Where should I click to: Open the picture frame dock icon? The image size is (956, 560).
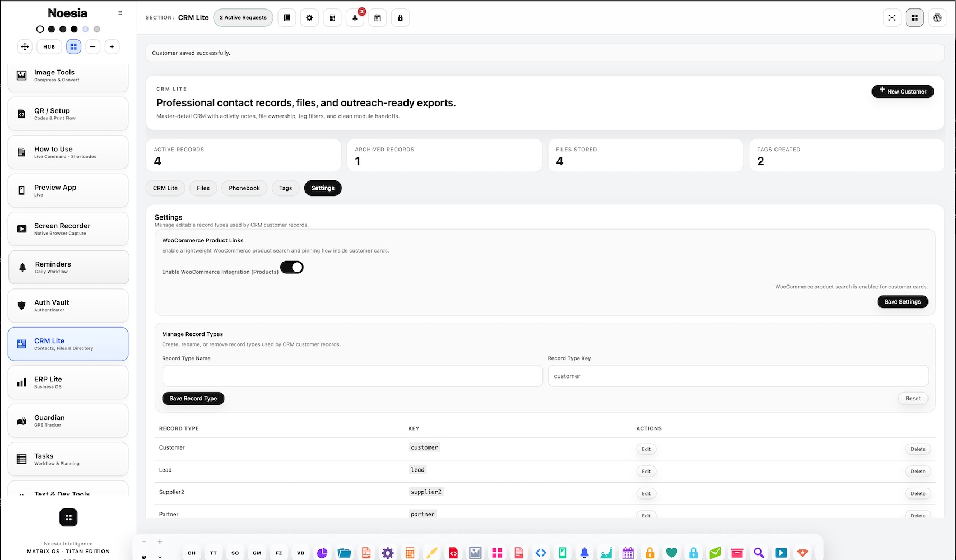(x=475, y=553)
